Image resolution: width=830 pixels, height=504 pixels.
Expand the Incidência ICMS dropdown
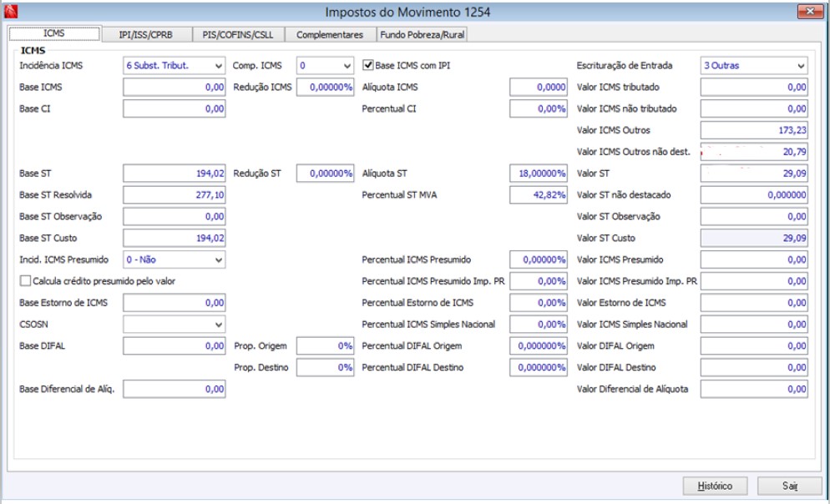tap(175, 66)
